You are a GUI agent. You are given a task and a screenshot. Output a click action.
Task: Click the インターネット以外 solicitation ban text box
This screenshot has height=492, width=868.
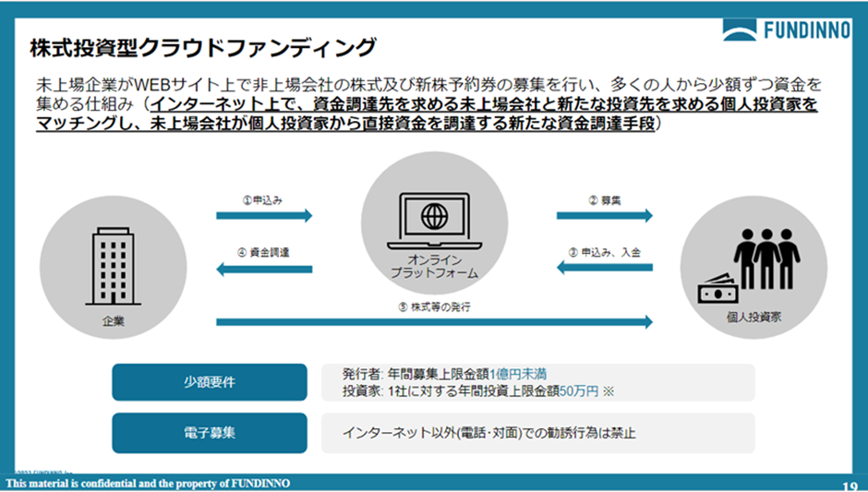click(539, 432)
